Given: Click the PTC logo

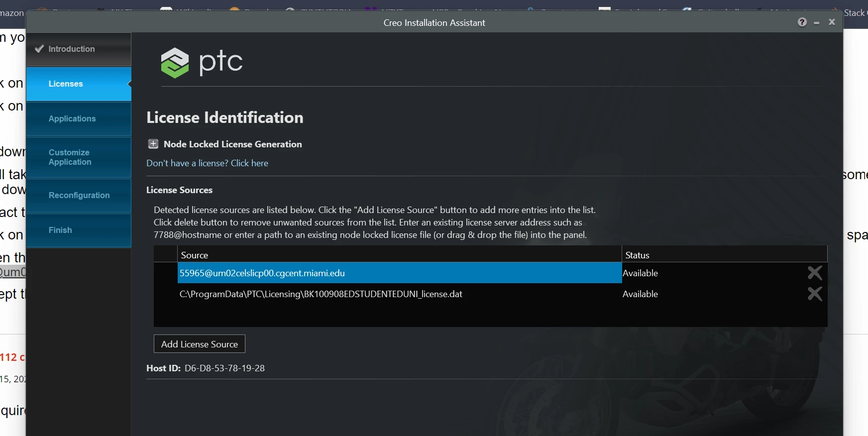Looking at the screenshot, I should pos(202,62).
